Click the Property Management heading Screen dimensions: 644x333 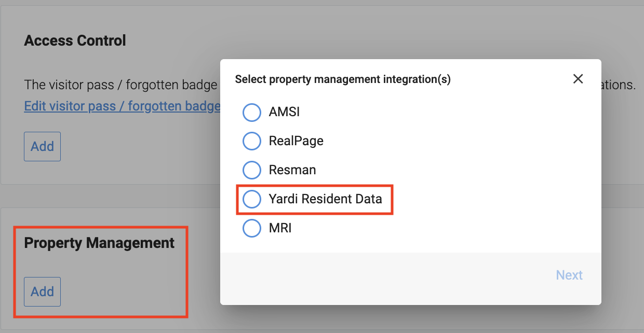(x=99, y=243)
